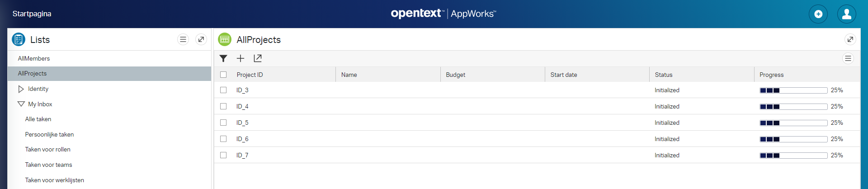Sort by the Status column header
Image resolution: width=868 pixels, height=189 pixels.
664,75
